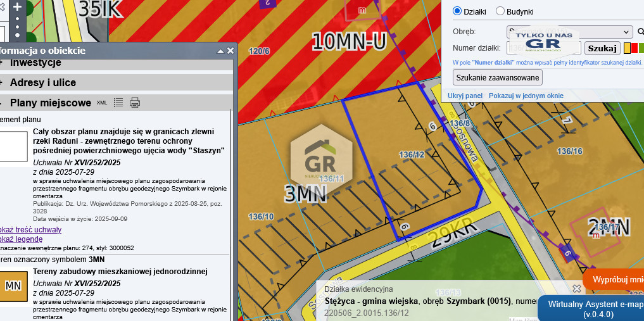The height and width of the screenshot is (321, 644).
Task: Click parcel label 136/17 on map
Action: 607,227
